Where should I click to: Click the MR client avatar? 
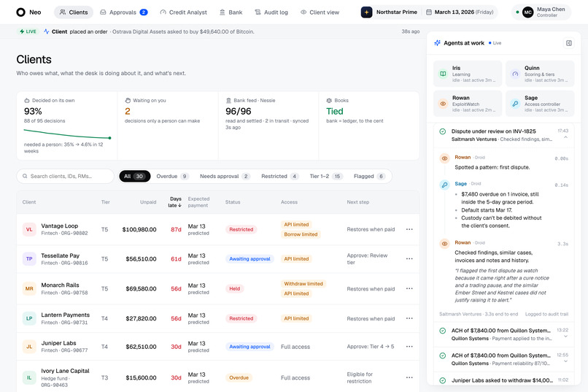click(x=29, y=288)
